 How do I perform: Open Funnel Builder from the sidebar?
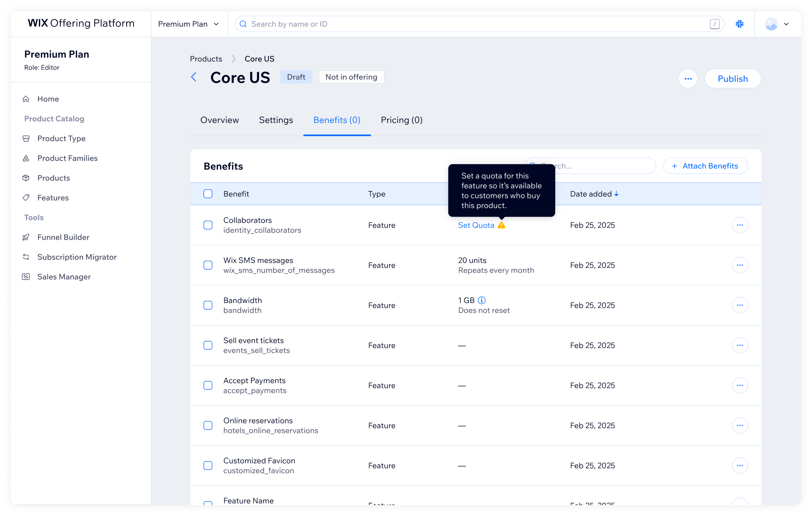pos(63,237)
